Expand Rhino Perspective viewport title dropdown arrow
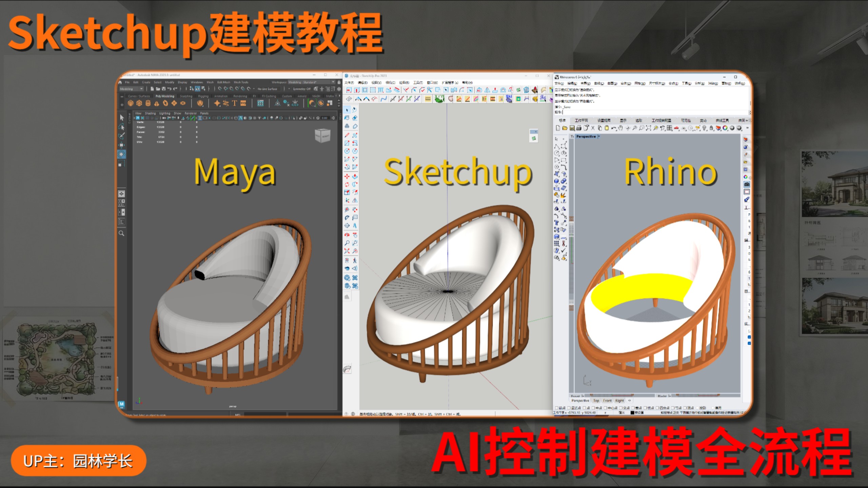 pyautogui.click(x=599, y=136)
